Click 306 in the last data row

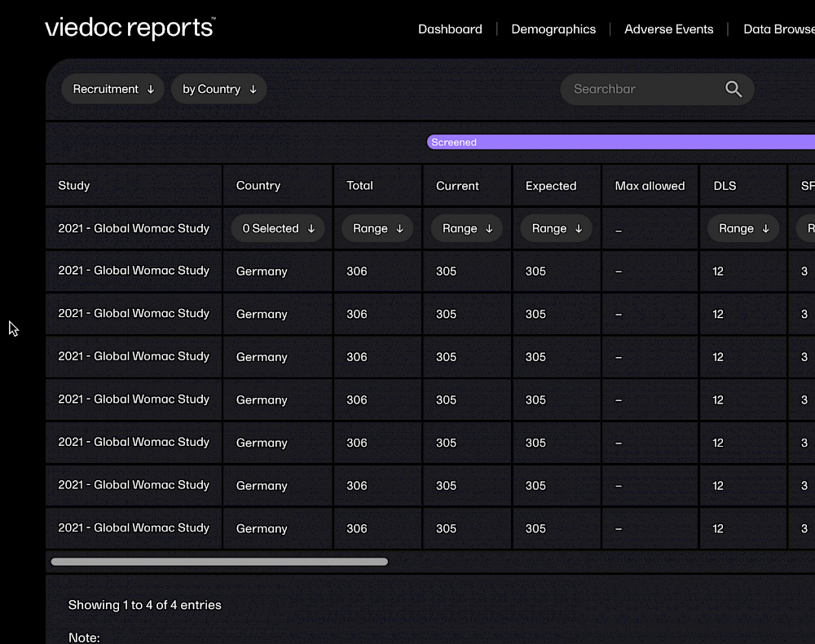point(357,528)
